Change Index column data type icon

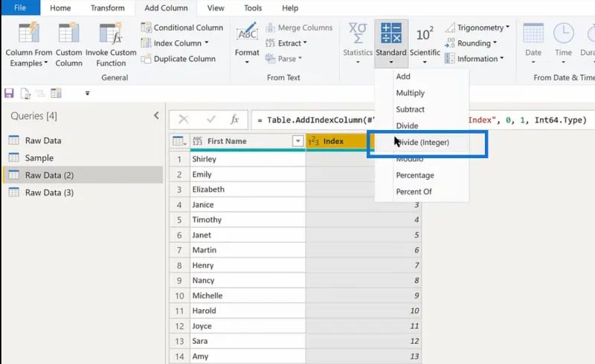point(313,141)
